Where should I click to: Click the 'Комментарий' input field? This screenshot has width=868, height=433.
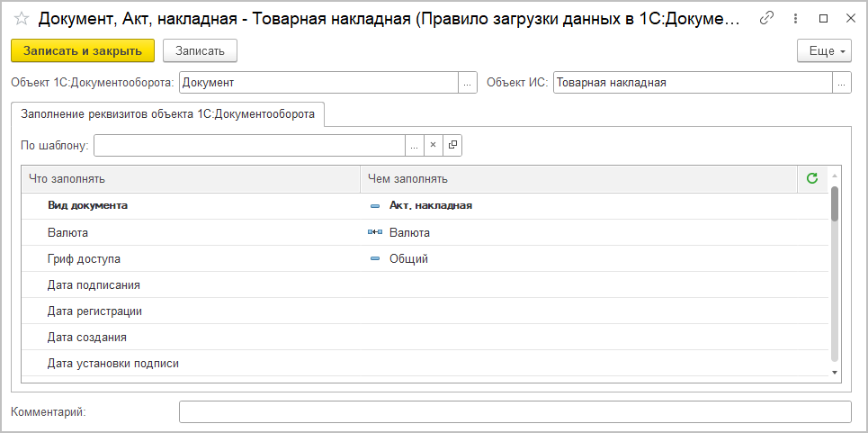[x=515, y=411]
